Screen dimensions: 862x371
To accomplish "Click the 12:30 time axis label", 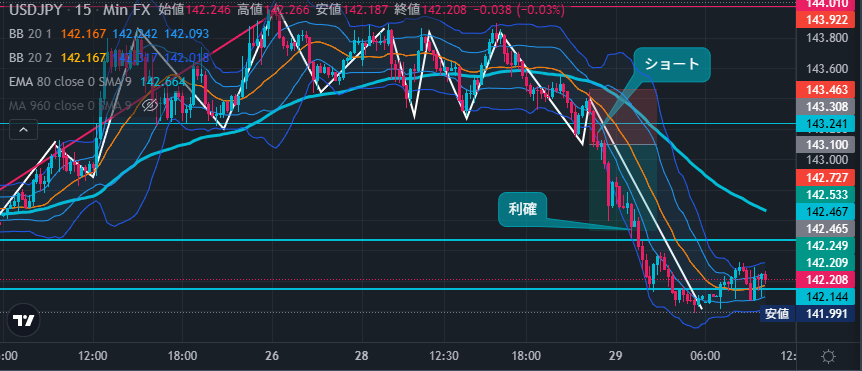I will click(x=443, y=356).
